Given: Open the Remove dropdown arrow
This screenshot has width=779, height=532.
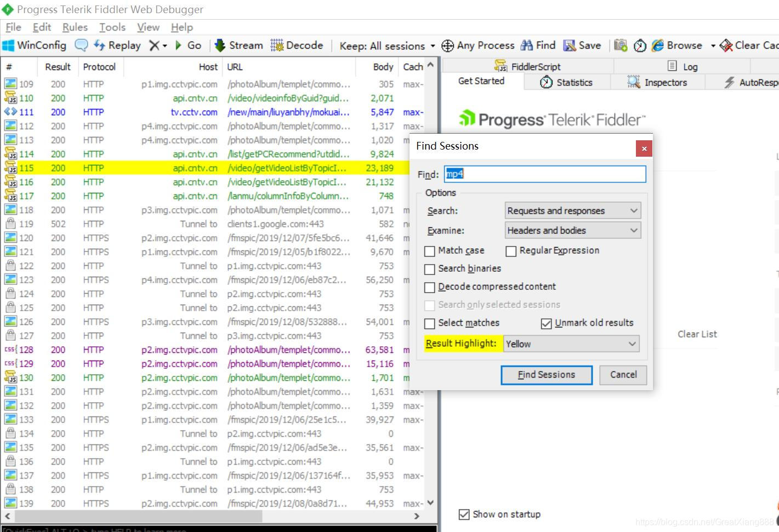Looking at the screenshot, I should tap(164, 45).
